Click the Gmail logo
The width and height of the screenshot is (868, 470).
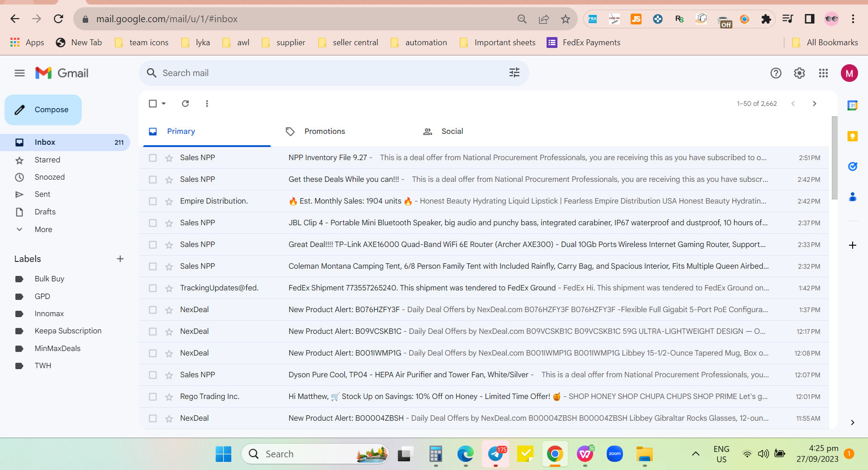62,73
